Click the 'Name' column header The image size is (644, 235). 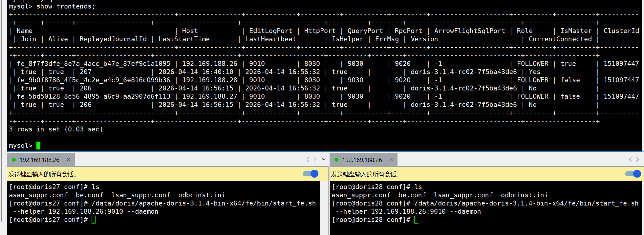pos(25,31)
